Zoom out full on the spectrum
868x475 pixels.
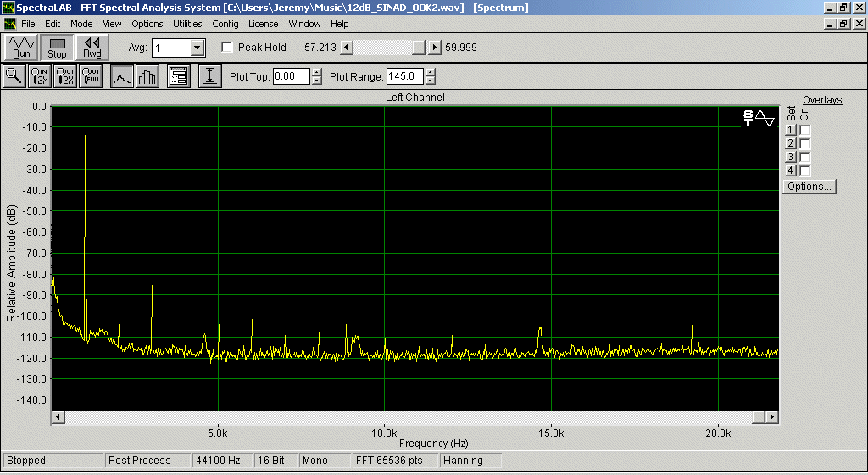(x=92, y=76)
